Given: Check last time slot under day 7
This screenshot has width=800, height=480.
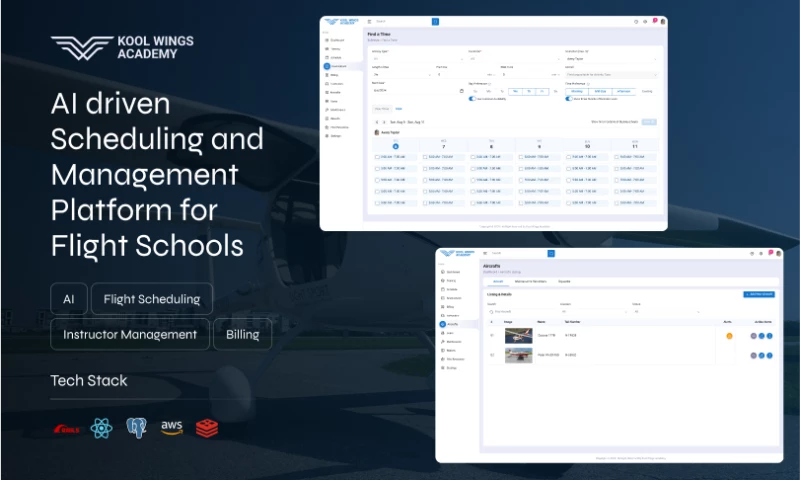Looking at the screenshot, I should pos(425,203).
